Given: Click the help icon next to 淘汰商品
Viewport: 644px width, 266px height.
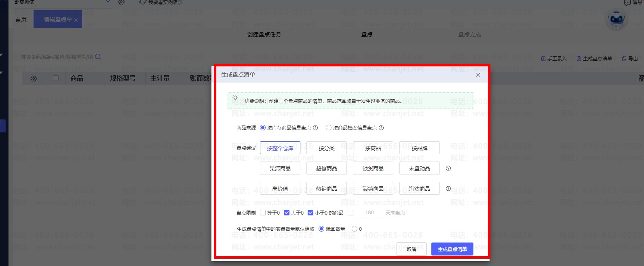Looking at the screenshot, I should tap(448, 189).
